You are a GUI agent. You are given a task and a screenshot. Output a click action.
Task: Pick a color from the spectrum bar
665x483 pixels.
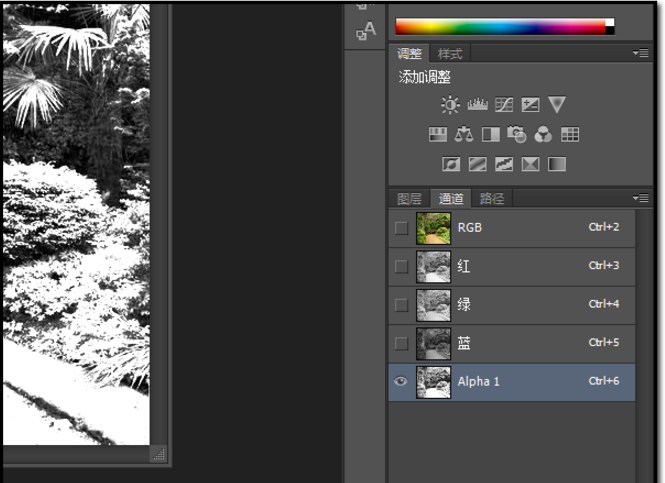click(x=500, y=27)
